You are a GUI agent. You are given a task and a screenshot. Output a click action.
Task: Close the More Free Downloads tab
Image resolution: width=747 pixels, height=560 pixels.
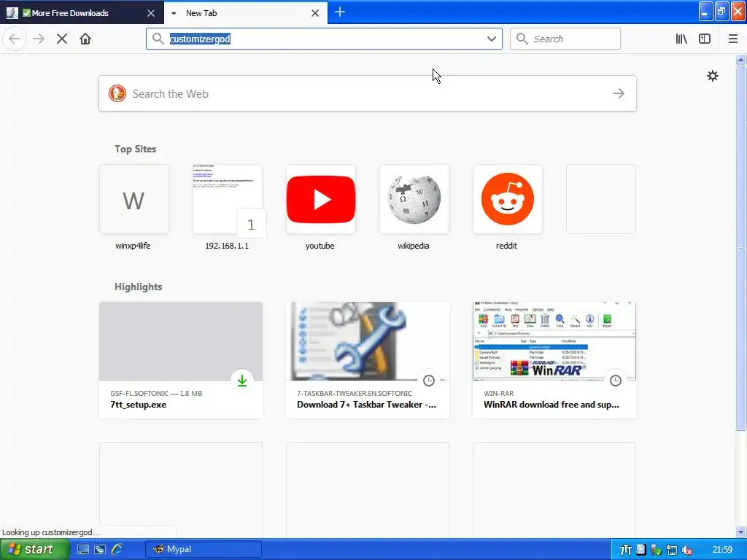[151, 13]
